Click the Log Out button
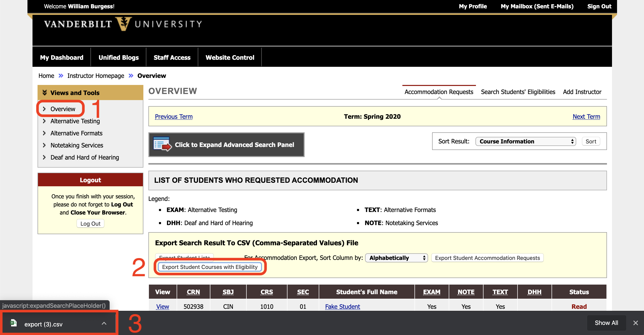The width and height of the screenshot is (644, 335). point(90,223)
